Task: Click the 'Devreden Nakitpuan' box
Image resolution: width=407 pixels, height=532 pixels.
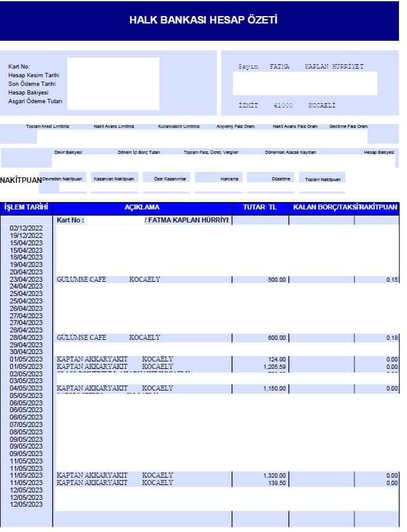Action: pyautogui.click(x=62, y=179)
